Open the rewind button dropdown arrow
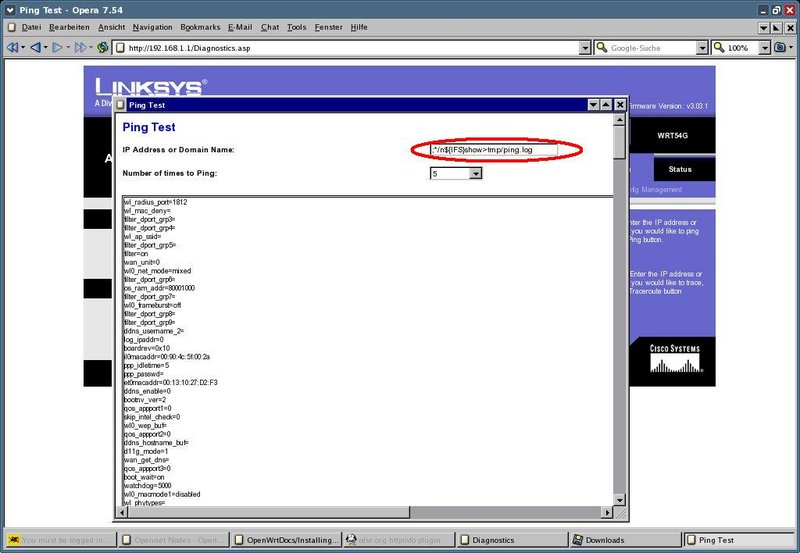 (x=23, y=48)
